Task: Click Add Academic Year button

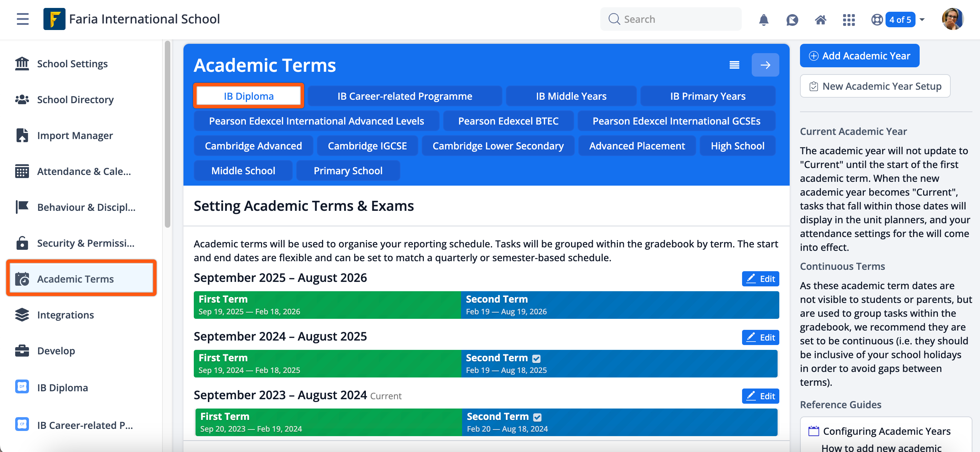Action: [859, 56]
